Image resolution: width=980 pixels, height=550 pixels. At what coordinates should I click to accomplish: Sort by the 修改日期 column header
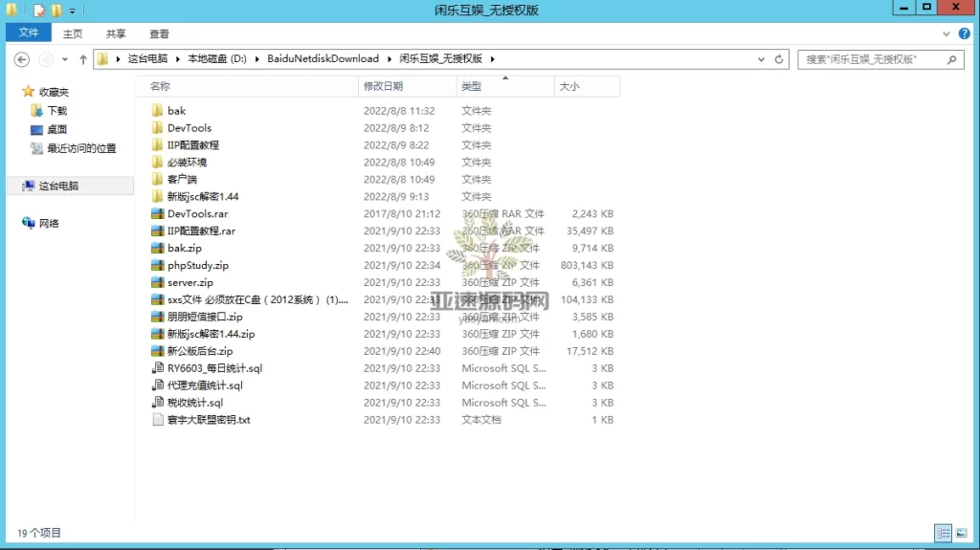tap(408, 86)
